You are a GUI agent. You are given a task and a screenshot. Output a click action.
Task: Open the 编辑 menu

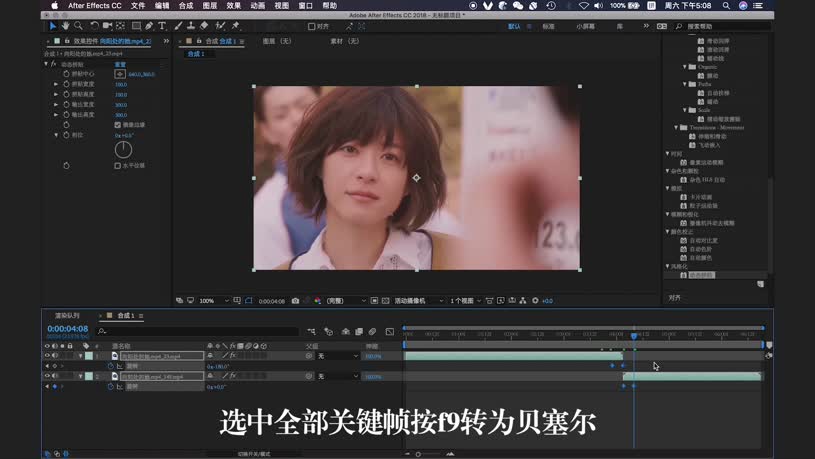[162, 6]
